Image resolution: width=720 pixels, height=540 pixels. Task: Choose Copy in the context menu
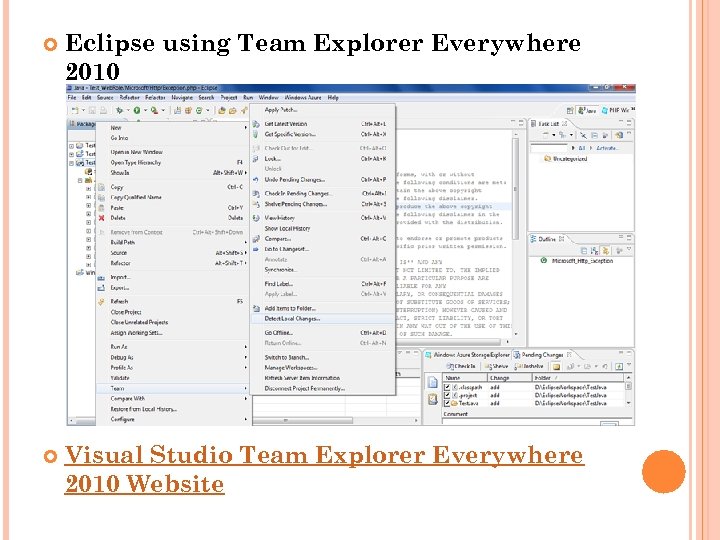(x=173, y=187)
